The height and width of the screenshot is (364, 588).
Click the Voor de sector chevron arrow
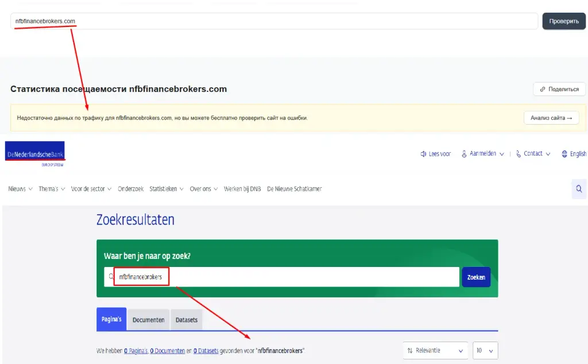tap(110, 189)
